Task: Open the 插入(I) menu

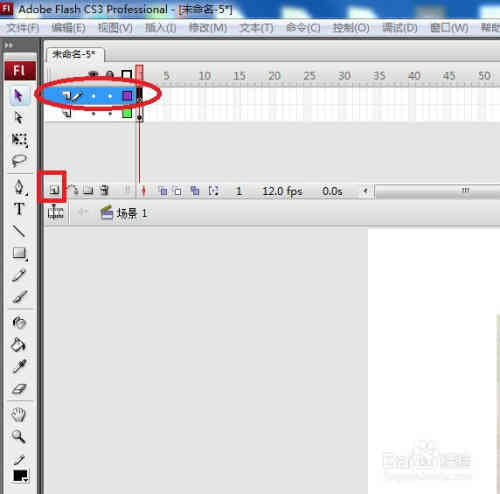Action: coord(160,28)
